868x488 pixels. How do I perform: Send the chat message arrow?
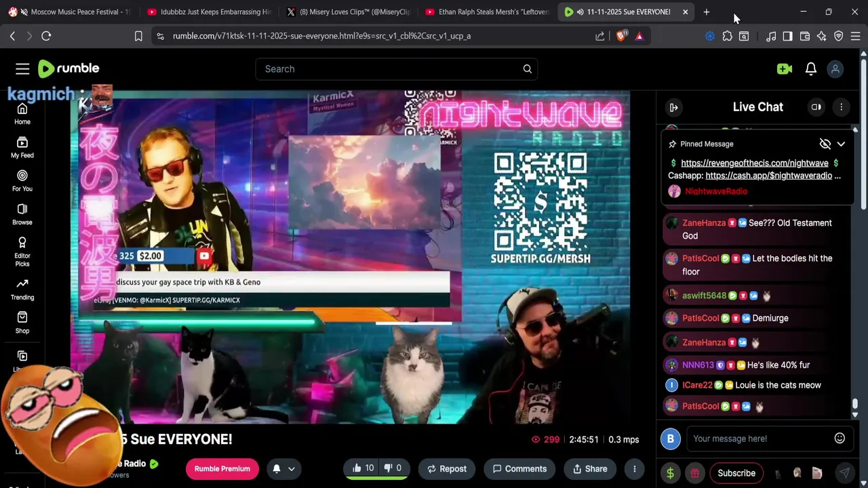coord(844,473)
